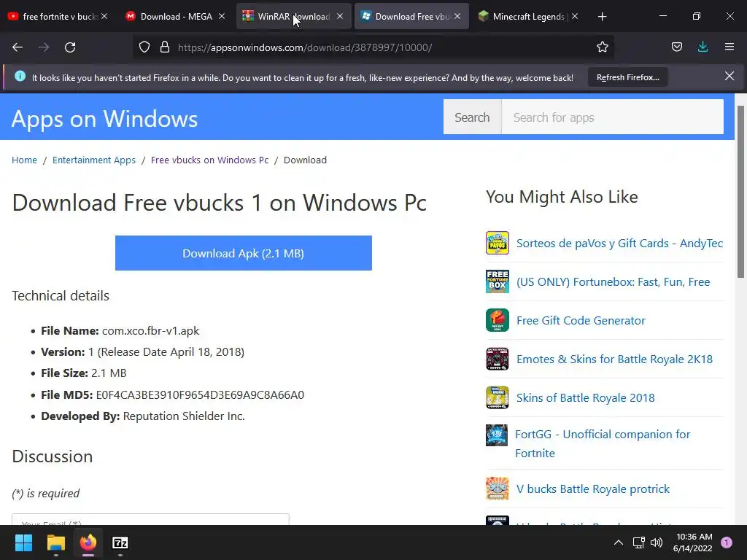Open 7-Zip from the taskbar
This screenshot has height=560, width=747.
click(x=120, y=542)
